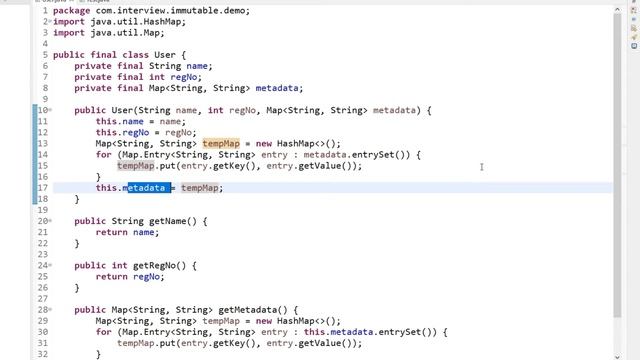640x360 pixels.
Task: Click line number 17 in the gutter
Action: click(42, 188)
